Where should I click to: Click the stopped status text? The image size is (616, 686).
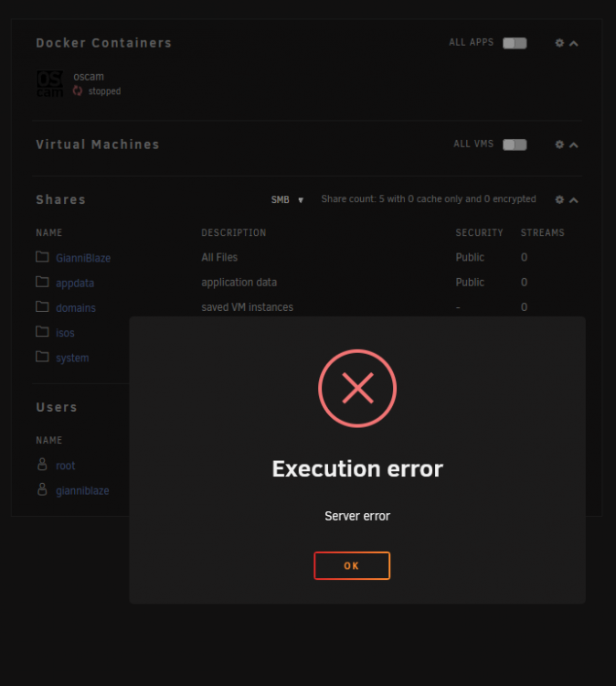(x=104, y=91)
